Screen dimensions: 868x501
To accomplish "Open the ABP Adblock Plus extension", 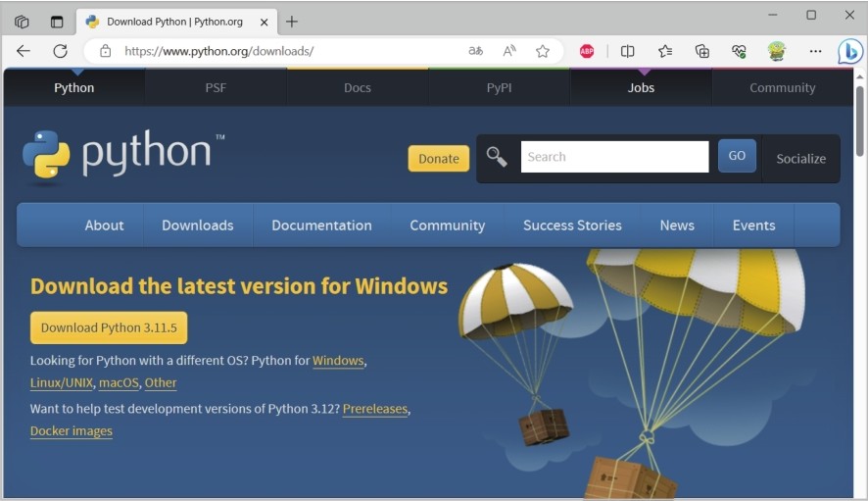I will pos(587,51).
